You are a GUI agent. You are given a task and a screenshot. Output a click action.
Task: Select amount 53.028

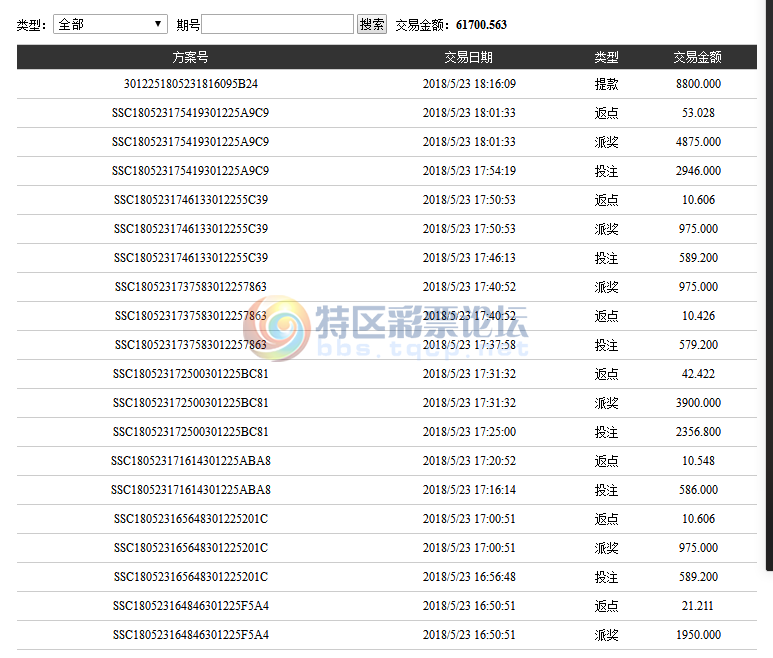click(x=698, y=113)
